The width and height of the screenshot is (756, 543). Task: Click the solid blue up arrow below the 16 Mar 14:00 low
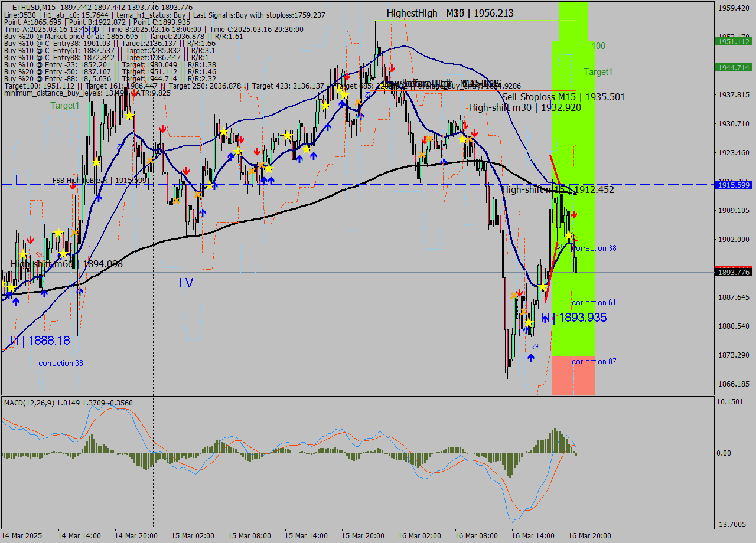[530, 358]
